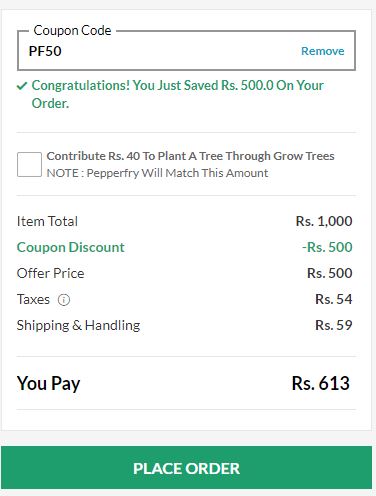Image resolution: width=376 pixels, height=496 pixels.
Task: Click the Shipping & Handling label
Action: 79,325
